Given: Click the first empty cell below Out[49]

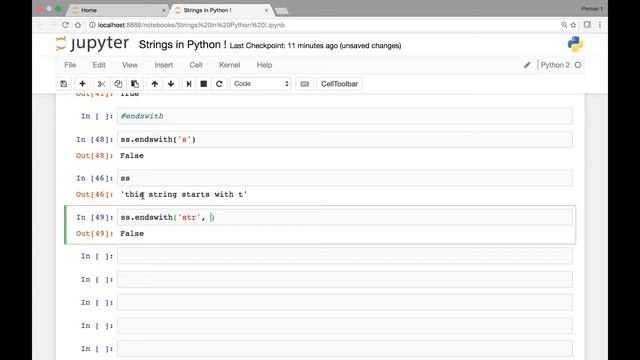Looking at the screenshot, I should tap(345, 256).
